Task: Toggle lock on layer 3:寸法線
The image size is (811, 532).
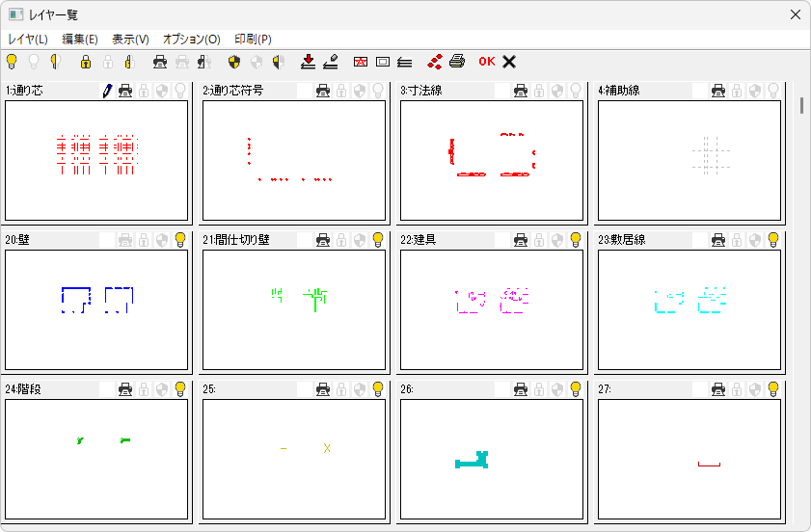Action: coord(539,91)
